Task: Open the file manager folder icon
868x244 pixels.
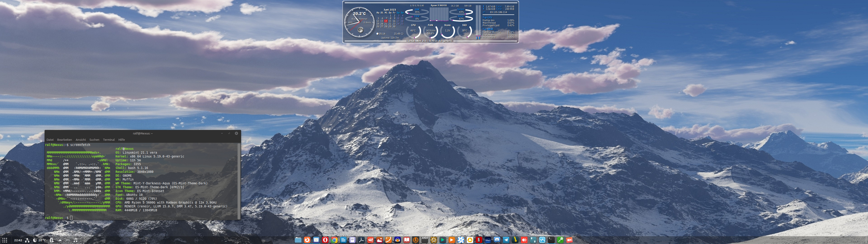Action: 298,240
